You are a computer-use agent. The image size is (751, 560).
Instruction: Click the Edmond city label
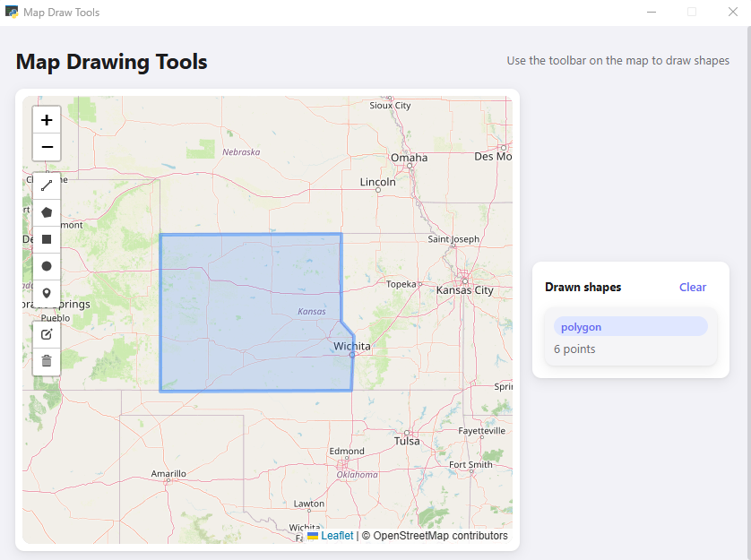(347, 451)
